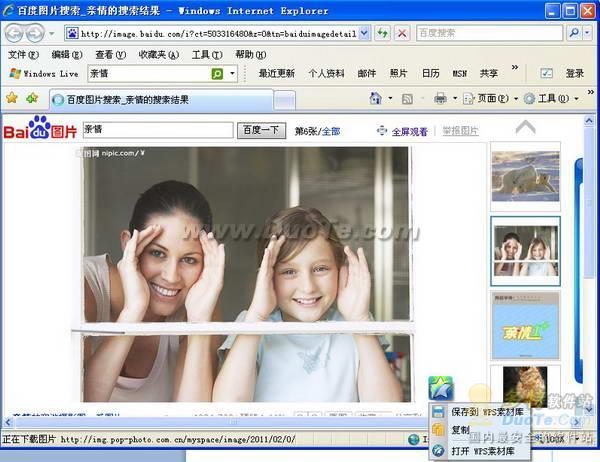Viewport: 600px width, 462px height.
Task: Select the polar bear thumbnail
Action: (525, 176)
